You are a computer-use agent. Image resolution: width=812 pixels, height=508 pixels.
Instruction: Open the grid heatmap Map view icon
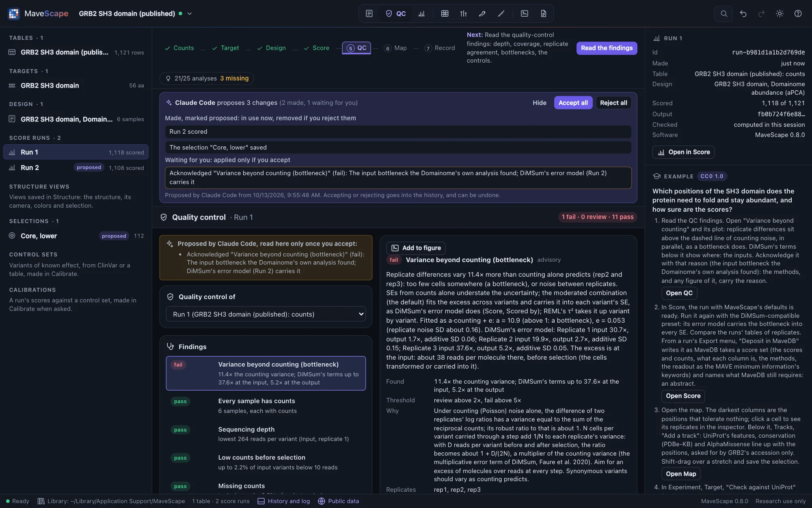[x=445, y=13]
